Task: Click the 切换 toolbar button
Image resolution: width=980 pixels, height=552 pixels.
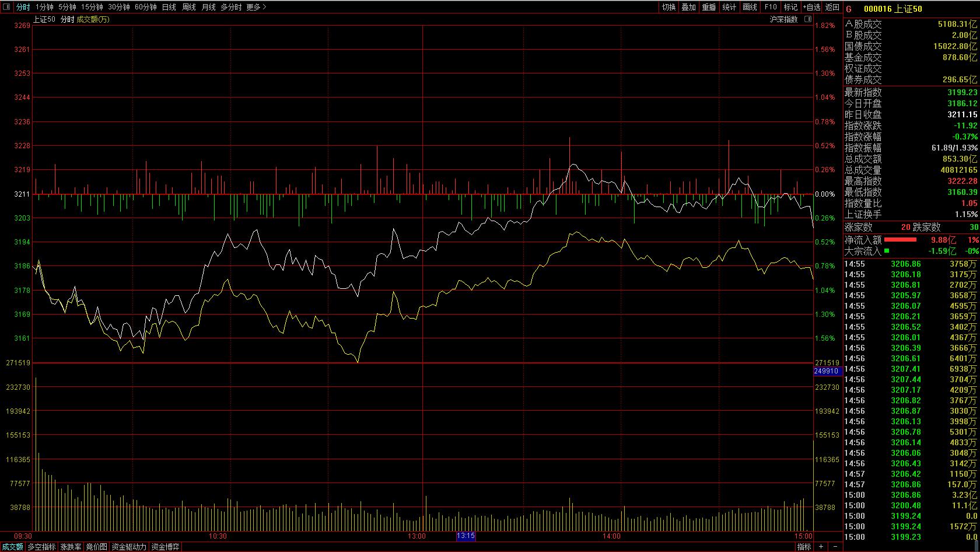Action: click(668, 7)
